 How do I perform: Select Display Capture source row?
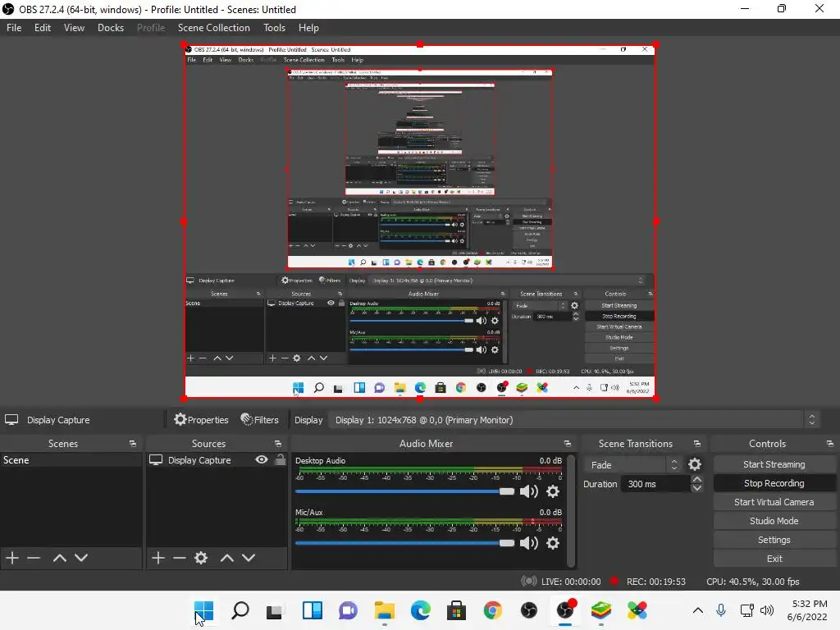217,460
